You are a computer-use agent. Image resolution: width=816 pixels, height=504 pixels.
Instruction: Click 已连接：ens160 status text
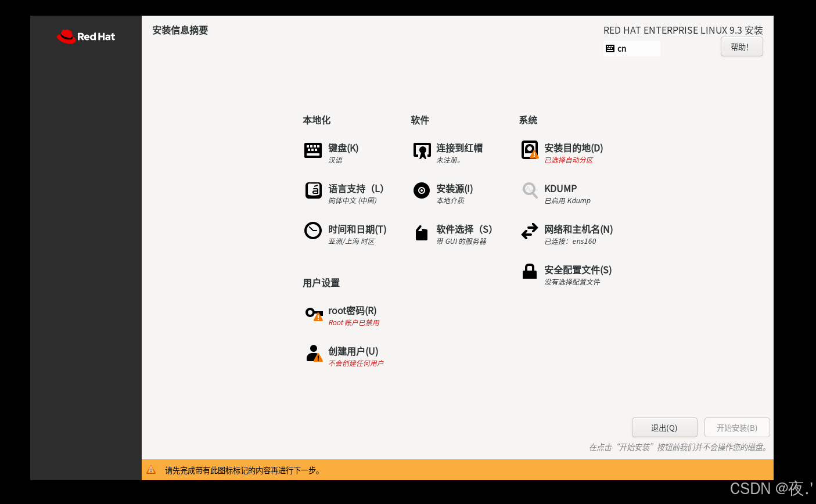tap(570, 242)
